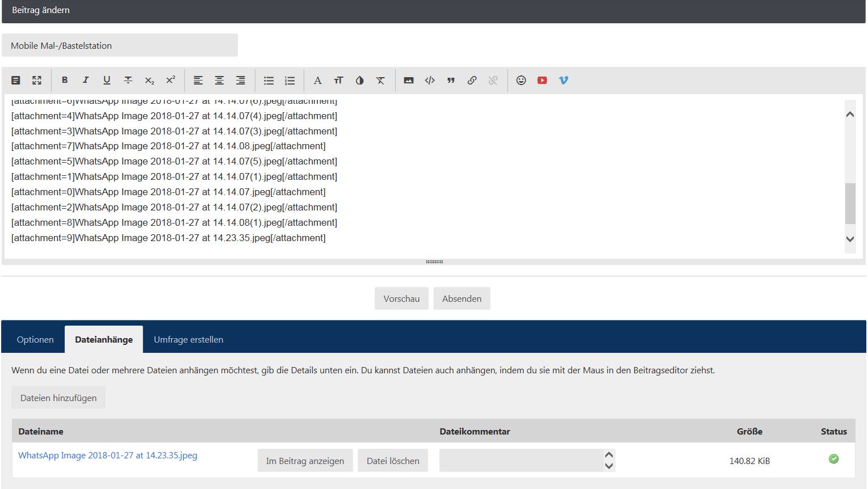Toggle strikethrough formatting

click(128, 81)
